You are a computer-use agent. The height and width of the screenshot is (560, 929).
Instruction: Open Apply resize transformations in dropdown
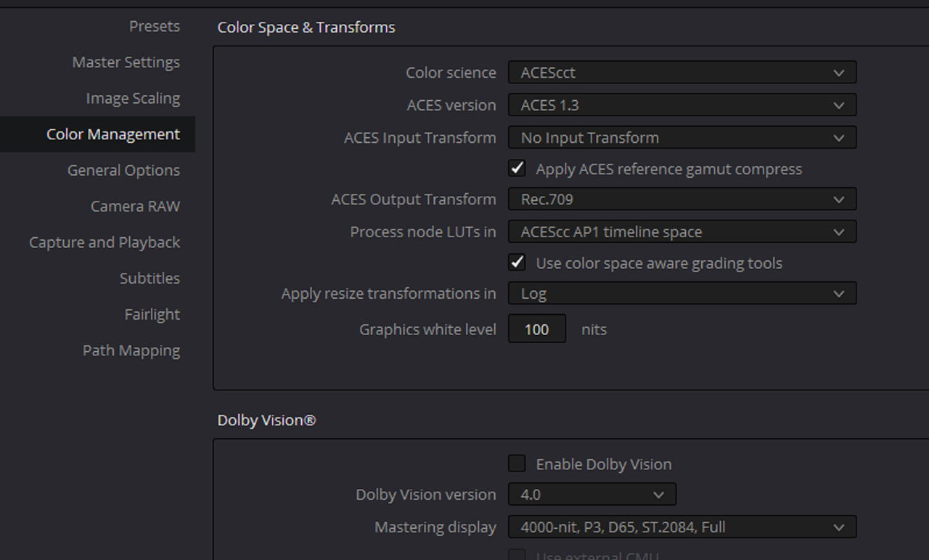click(x=682, y=294)
